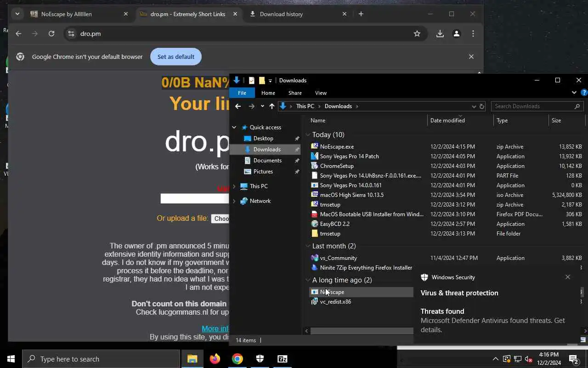The image size is (588, 368).
Task: Click the network tray icon
Action: pos(517,359)
